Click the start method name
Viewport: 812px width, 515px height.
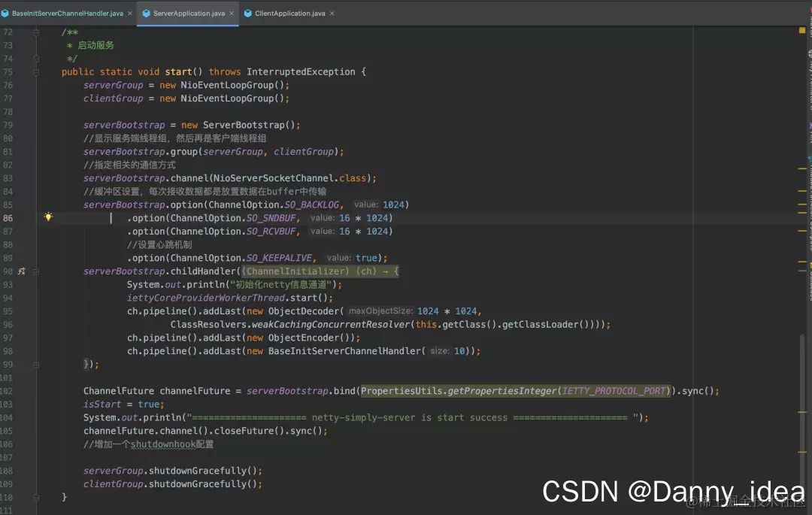[178, 72]
